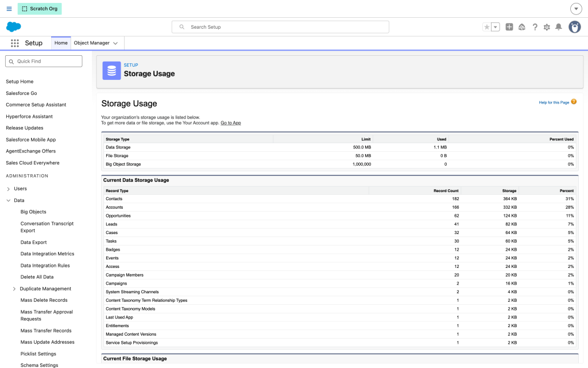Click the System Streaming Channels row

click(339, 292)
